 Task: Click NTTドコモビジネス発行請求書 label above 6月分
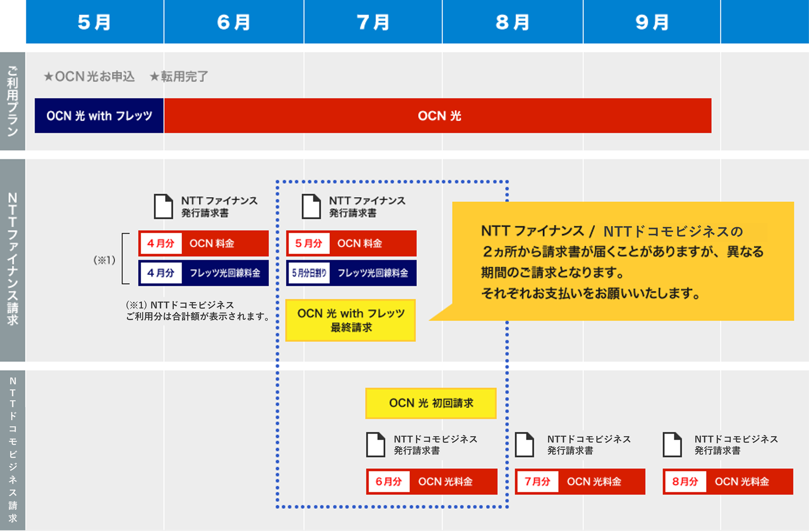click(x=436, y=445)
